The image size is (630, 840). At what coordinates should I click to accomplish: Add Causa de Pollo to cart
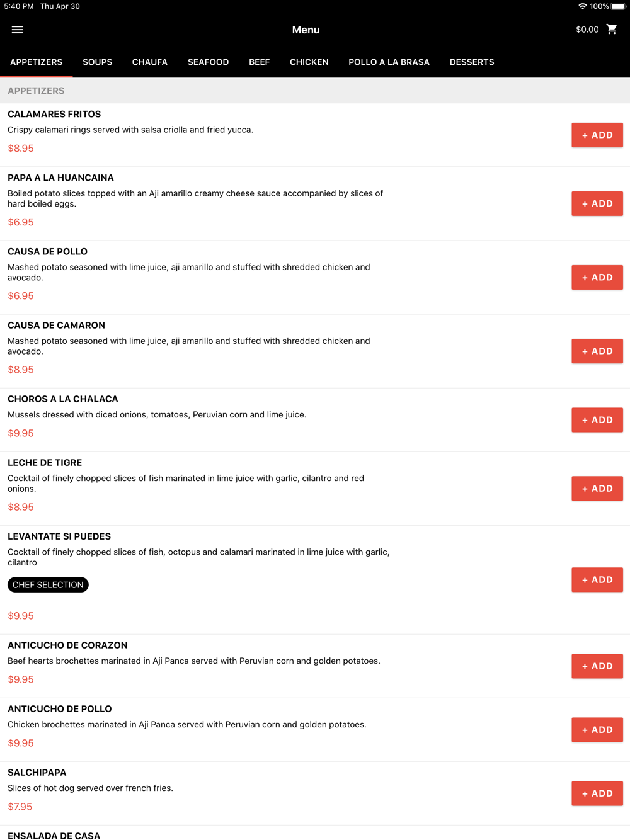[x=597, y=278]
